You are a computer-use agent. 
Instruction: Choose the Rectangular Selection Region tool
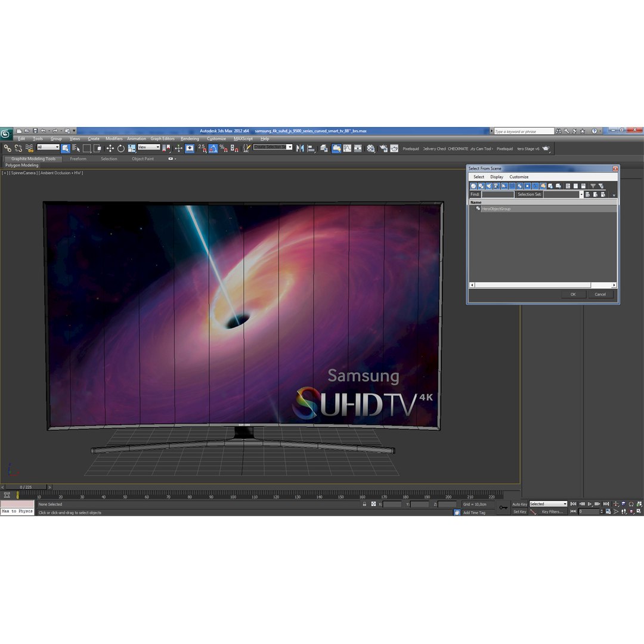coord(86,148)
